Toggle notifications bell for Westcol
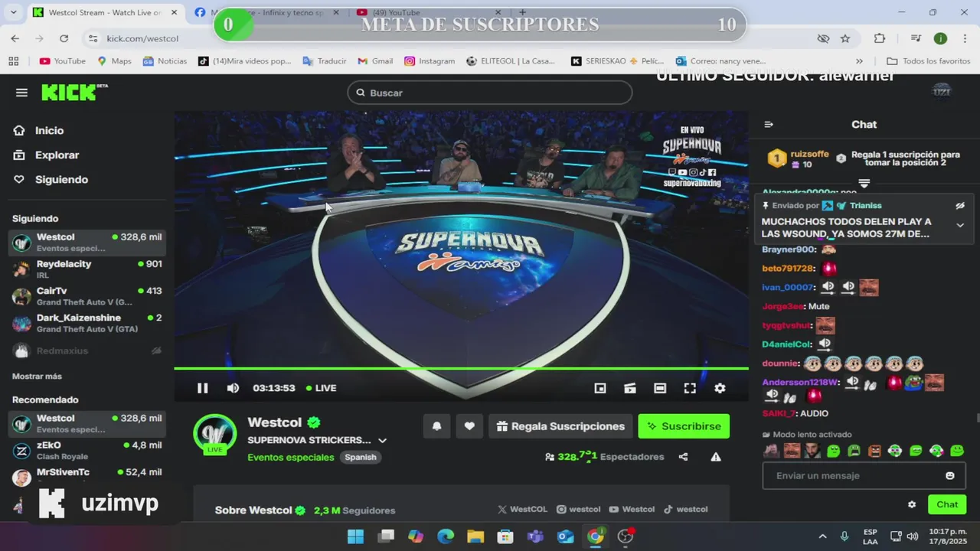 coord(436,426)
